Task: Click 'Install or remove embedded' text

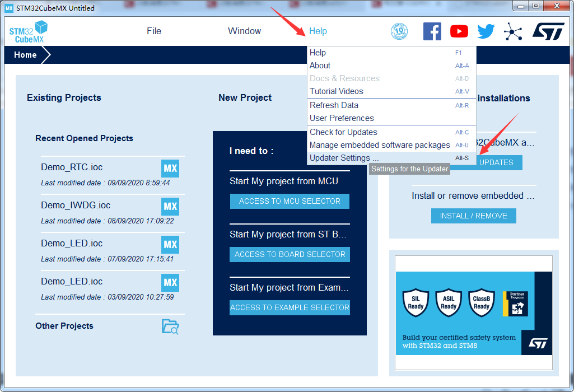Action: tap(473, 196)
